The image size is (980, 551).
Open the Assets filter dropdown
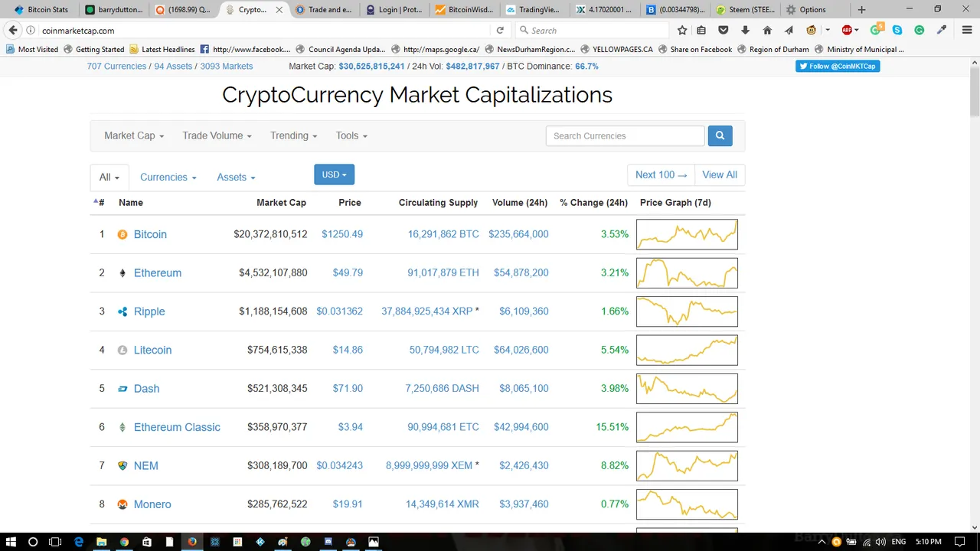tap(236, 177)
